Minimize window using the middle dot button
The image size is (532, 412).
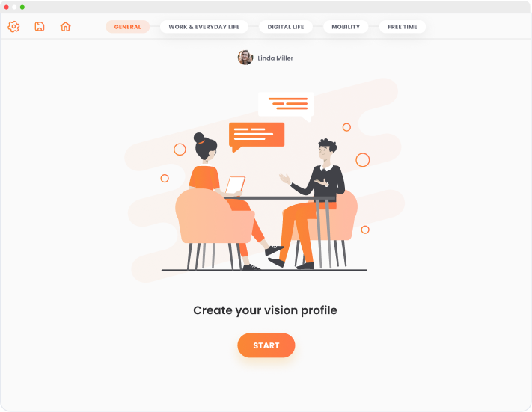(14, 7)
